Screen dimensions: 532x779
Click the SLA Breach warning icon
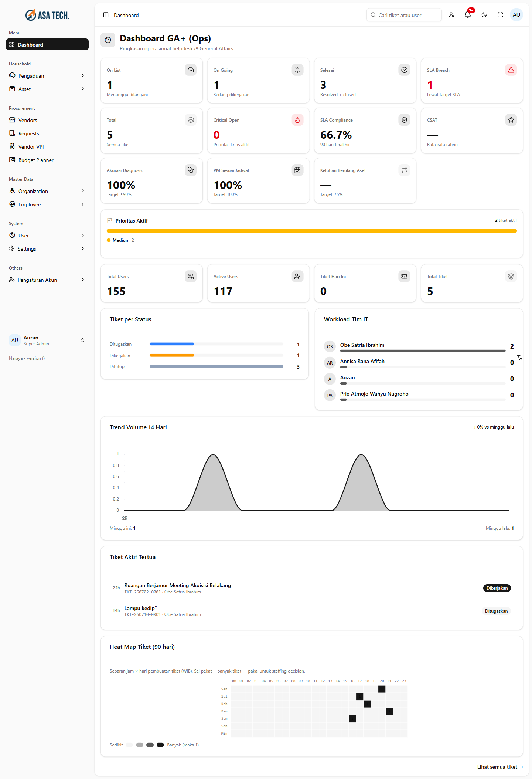click(511, 70)
